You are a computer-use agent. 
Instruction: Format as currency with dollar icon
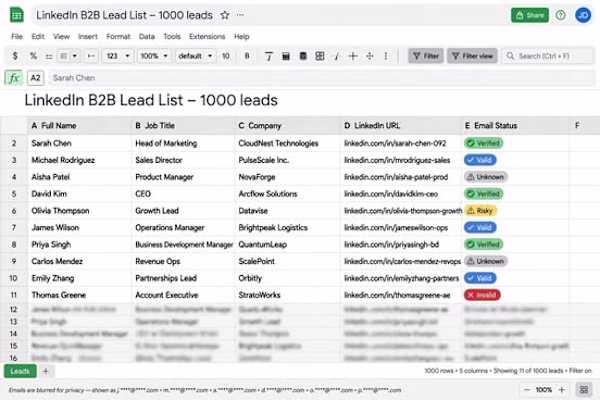[x=15, y=56]
